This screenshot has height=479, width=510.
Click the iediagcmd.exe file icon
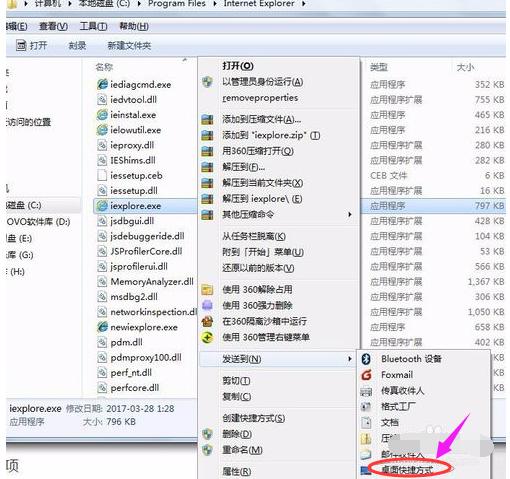click(102, 85)
